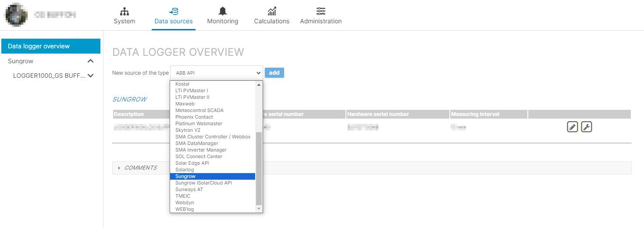Pick Platinum Webmaster option
Screen dimensions: 644x228
pyautogui.click(x=213, y=123)
